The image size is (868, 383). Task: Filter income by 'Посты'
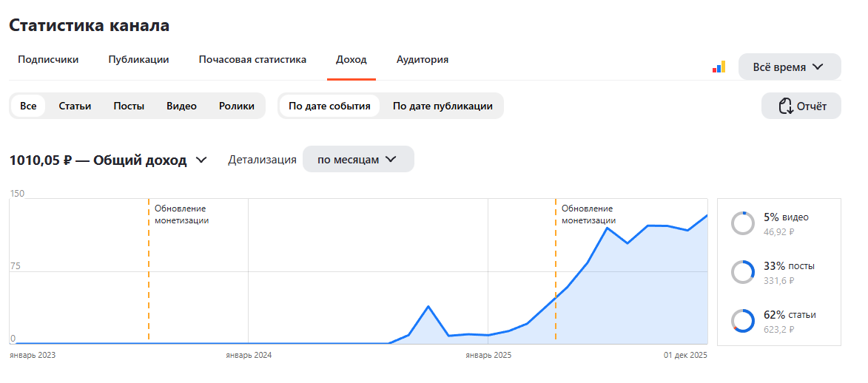[129, 106]
